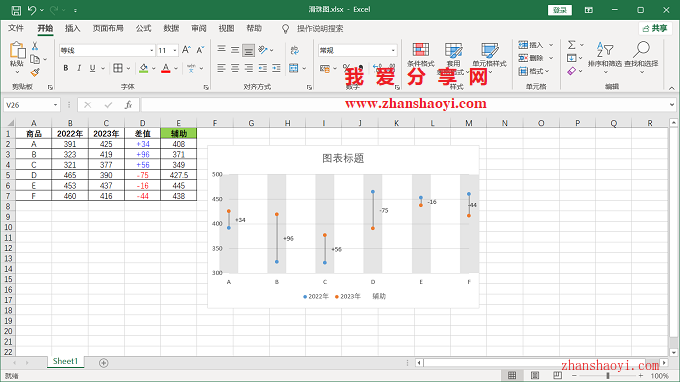Viewport: 680px width, 382px height.
Task: Expand the Name Box dropdown
Action: pyautogui.click(x=56, y=105)
